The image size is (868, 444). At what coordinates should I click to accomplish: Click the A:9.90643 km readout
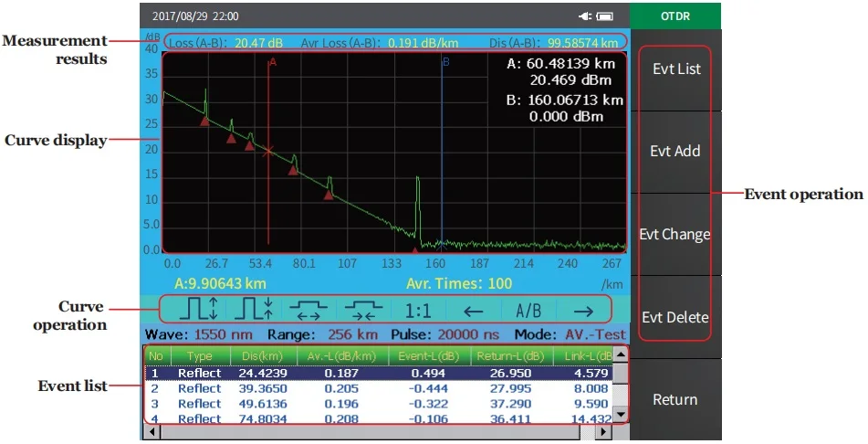pyautogui.click(x=220, y=284)
